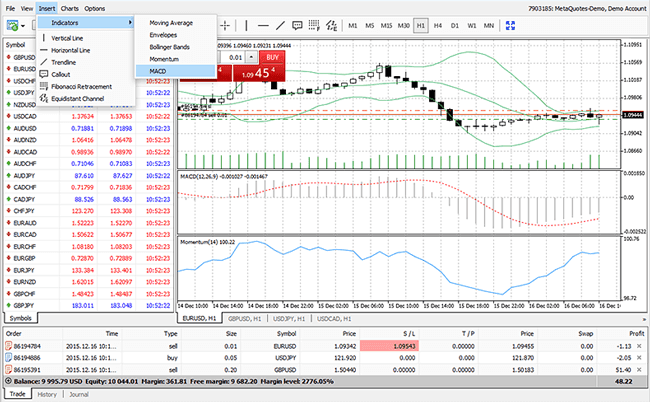This screenshot has width=650, height=402.
Task: Open the Charts menu
Action: [x=70, y=8]
